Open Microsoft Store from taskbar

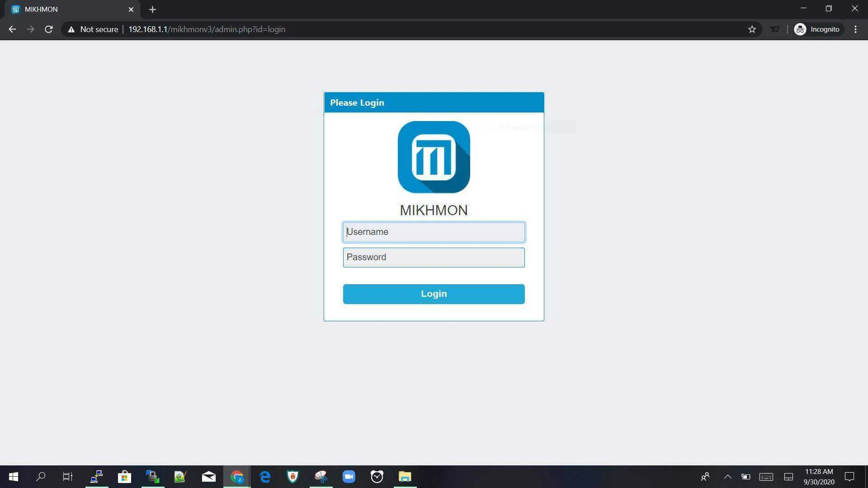click(124, 477)
